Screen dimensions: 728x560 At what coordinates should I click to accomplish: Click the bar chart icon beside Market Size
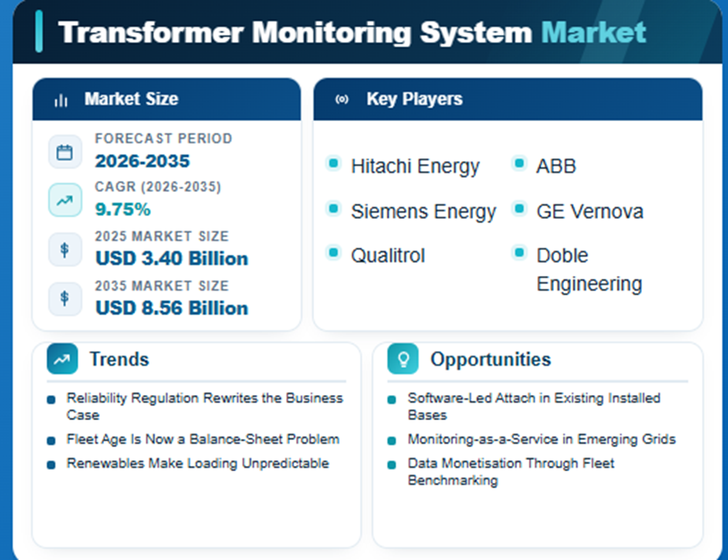[x=61, y=100]
